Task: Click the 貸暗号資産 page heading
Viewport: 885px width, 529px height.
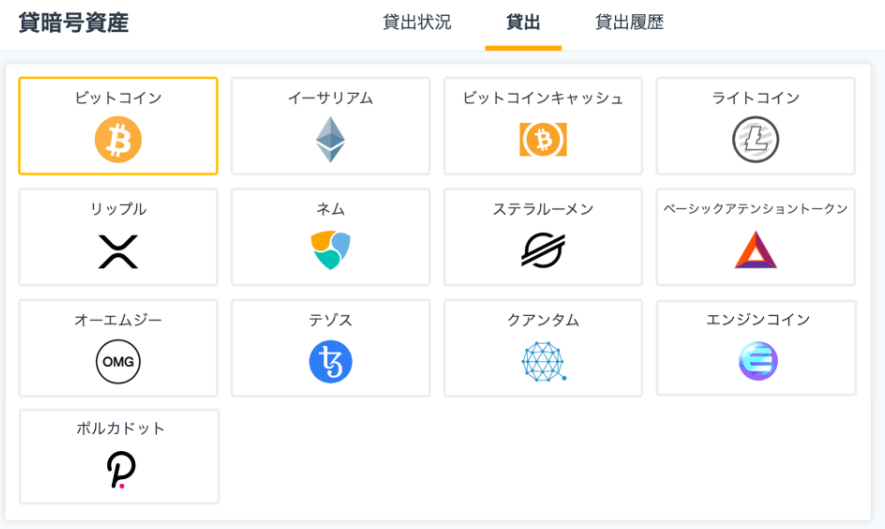Action: (x=74, y=23)
